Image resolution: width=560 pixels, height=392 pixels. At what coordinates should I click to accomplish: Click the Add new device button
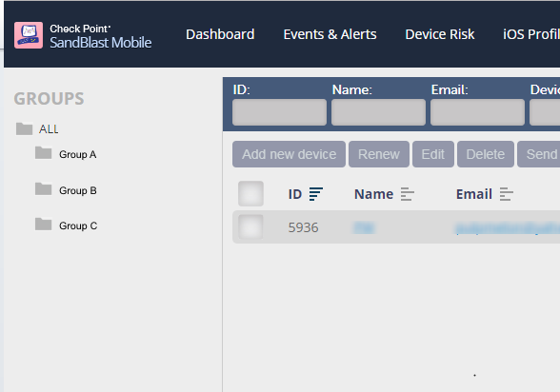[x=289, y=154]
